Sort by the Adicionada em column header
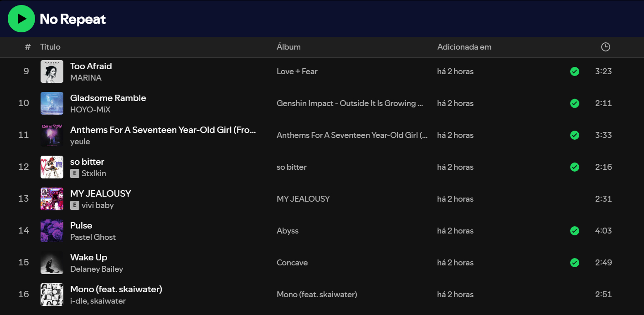The image size is (644, 315). (464, 47)
